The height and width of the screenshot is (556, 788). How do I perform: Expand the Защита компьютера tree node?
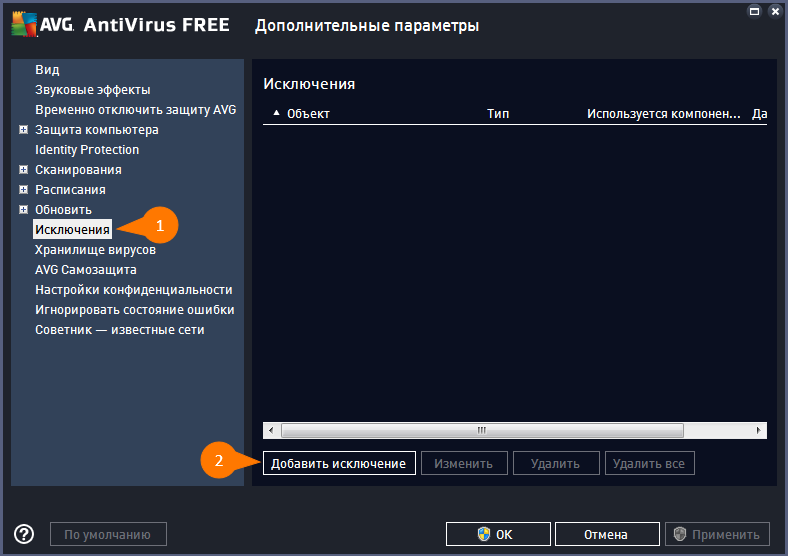[x=24, y=130]
